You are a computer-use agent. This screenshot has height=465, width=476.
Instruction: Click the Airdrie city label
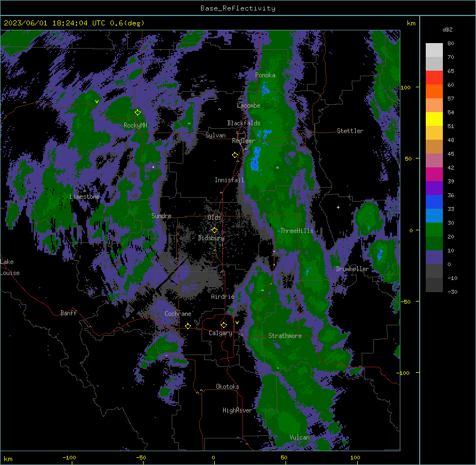coord(223,297)
